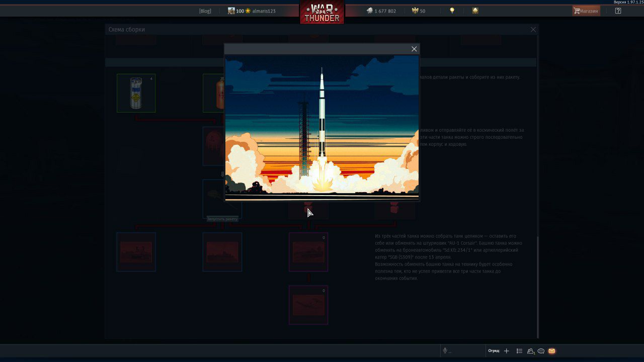Close the rocket launch image popup
Viewport: 644px width, 362px height.
(x=414, y=49)
